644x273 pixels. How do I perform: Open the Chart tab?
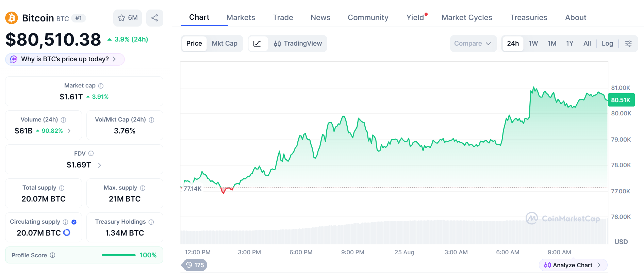click(x=199, y=17)
